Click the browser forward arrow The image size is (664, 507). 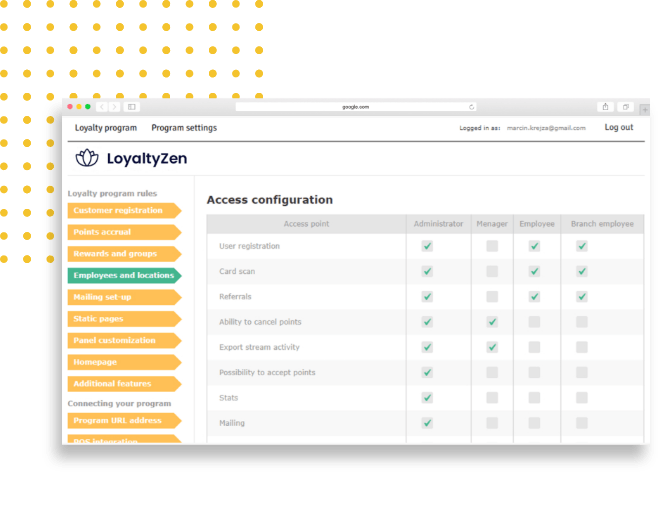(x=114, y=107)
